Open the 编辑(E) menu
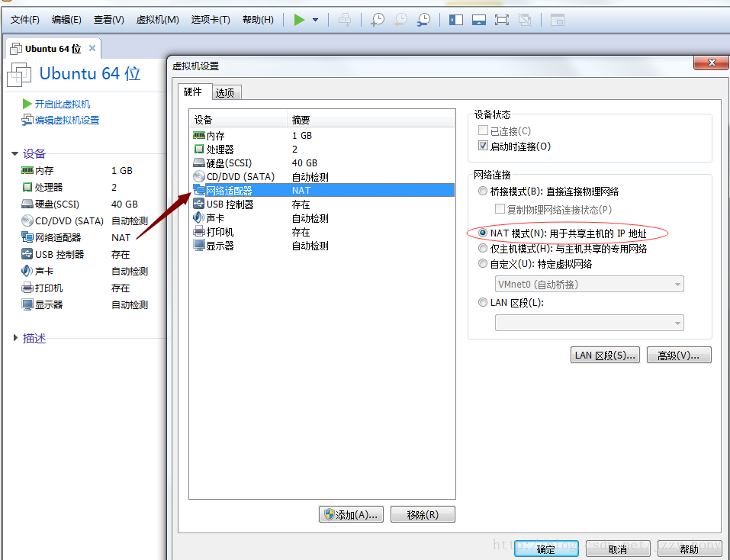Screen dimensions: 730x560 click(66, 20)
